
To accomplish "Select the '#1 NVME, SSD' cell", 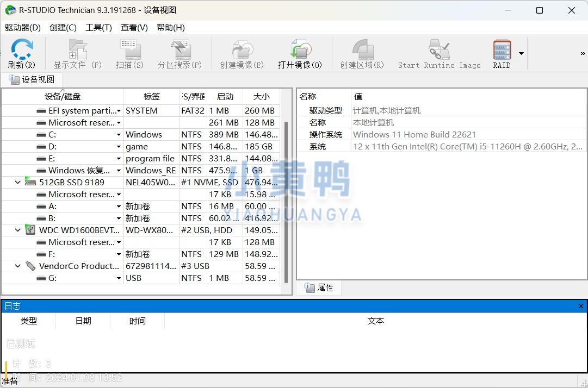I will click(211, 183).
